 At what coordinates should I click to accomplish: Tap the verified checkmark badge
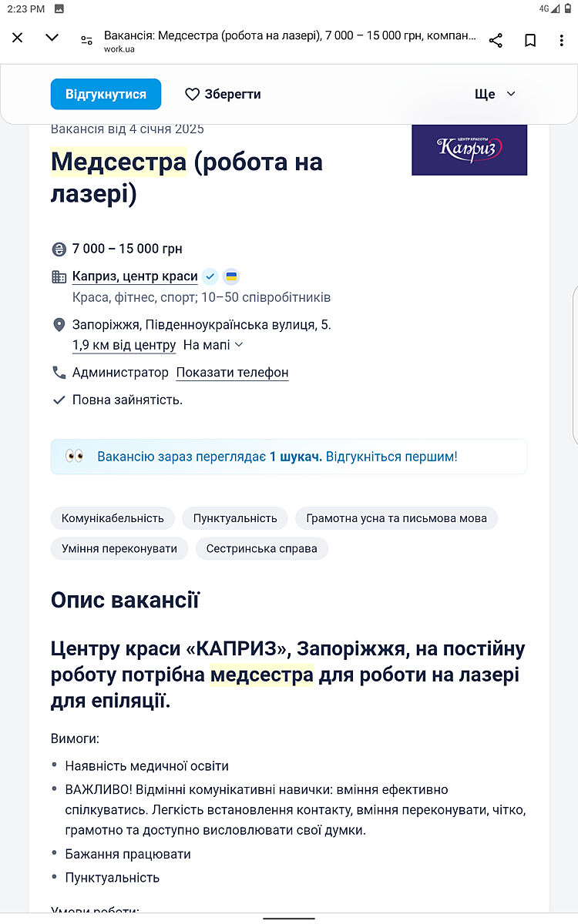(x=210, y=276)
